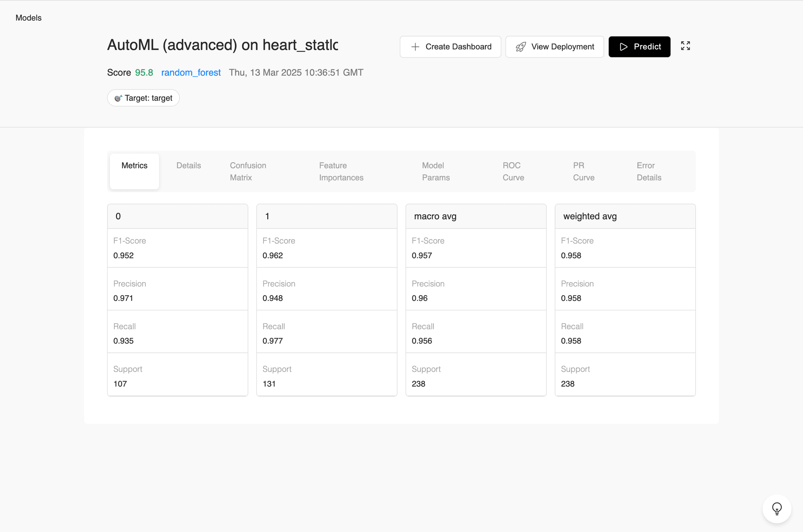Click the plus icon in Create Dashboard
Viewport: 803px width, 532px height.
pyautogui.click(x=415, y=47)
